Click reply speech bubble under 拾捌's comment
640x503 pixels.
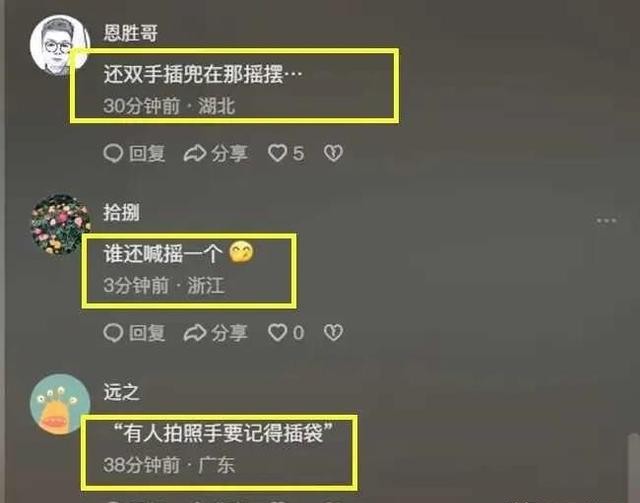[113, 333]
